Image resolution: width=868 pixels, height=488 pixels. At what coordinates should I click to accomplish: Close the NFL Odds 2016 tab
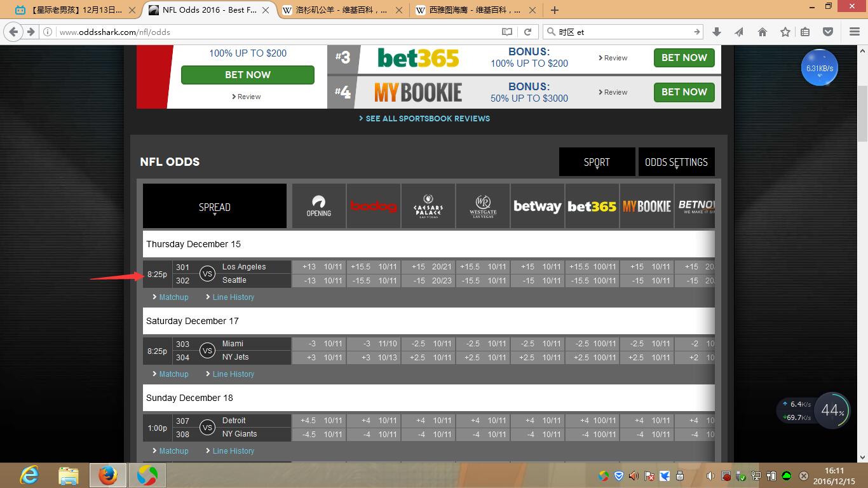(266, 10)
